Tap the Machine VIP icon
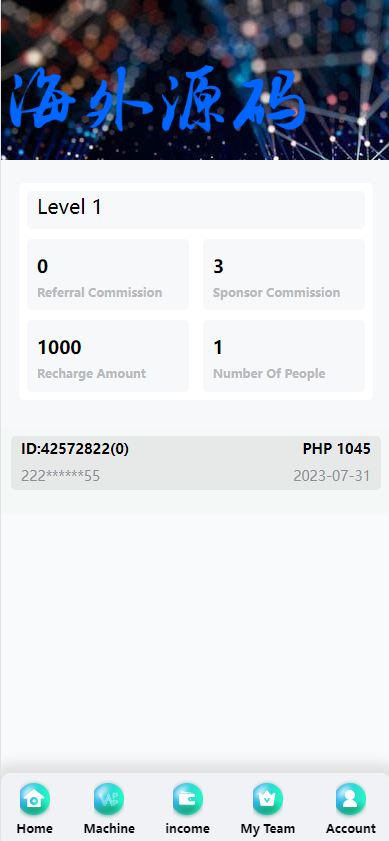This screenshot has width=389, height=841. pyautogui.click(x=109, y=799)
